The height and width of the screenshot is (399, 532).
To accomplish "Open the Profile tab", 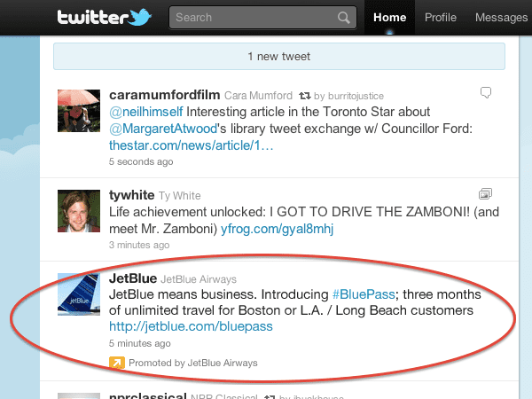I will tap(441, 18).
